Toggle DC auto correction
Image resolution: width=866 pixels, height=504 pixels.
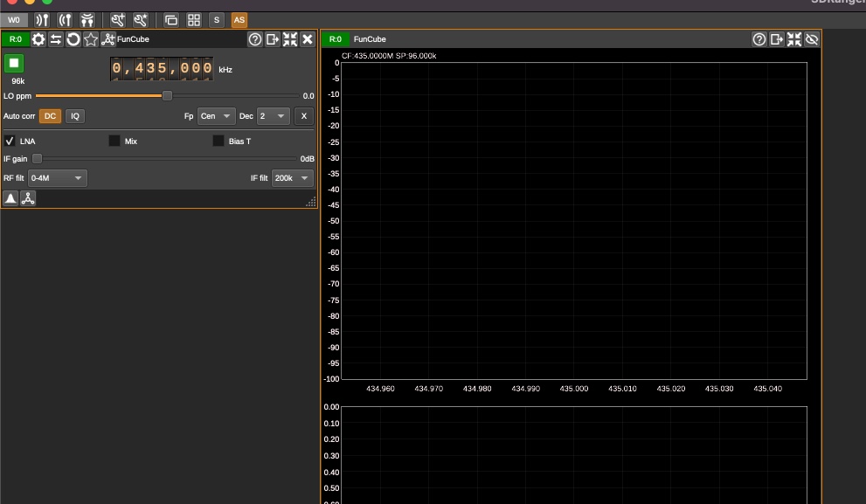tap(51, 116)
